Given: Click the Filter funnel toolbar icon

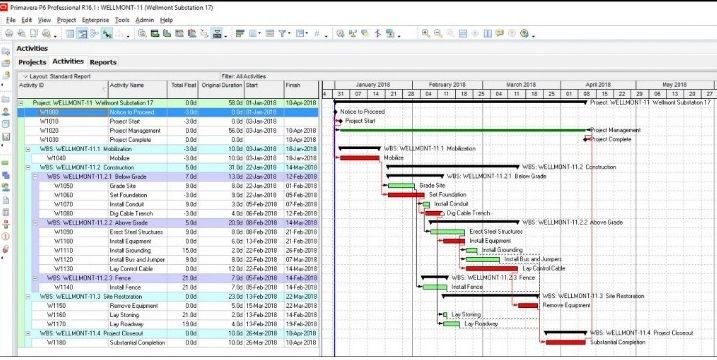Looking at the screenshot, I should [x=283, y=33].
